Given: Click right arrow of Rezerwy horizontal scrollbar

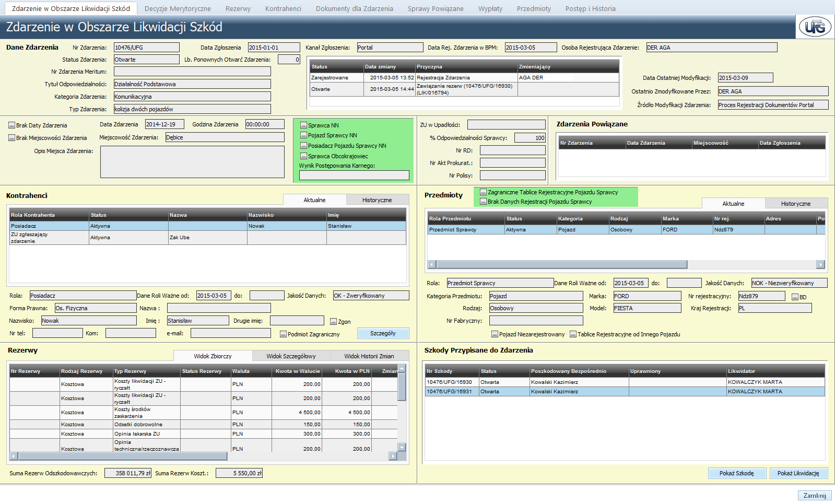Looking at the screenshot, I should point(393,456).
